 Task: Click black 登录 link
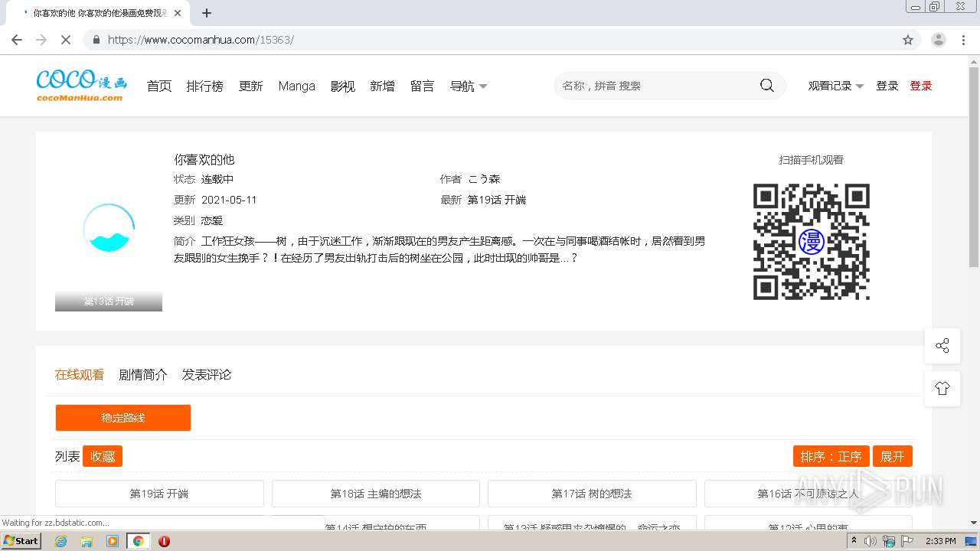(x=887, y=86)
